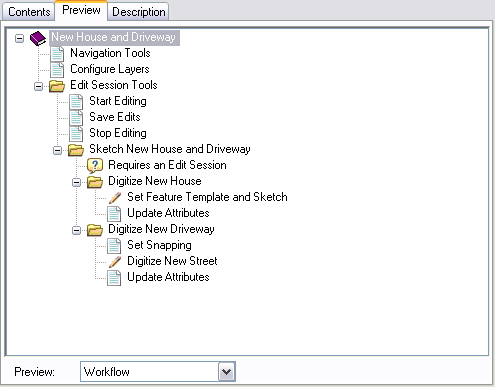Click the pencil icon for Set Feature Template and Sketch
Viewport: 495px width, 387px height.
click(x=114, y=197)
